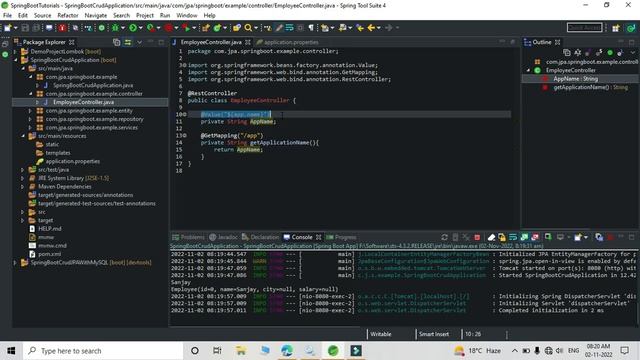
Task: Open the Run button dropdown arrow
Action: (140, 28)
